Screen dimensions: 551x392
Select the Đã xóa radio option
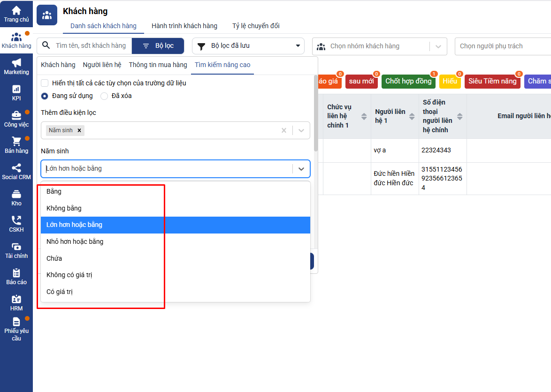point(104,96)
